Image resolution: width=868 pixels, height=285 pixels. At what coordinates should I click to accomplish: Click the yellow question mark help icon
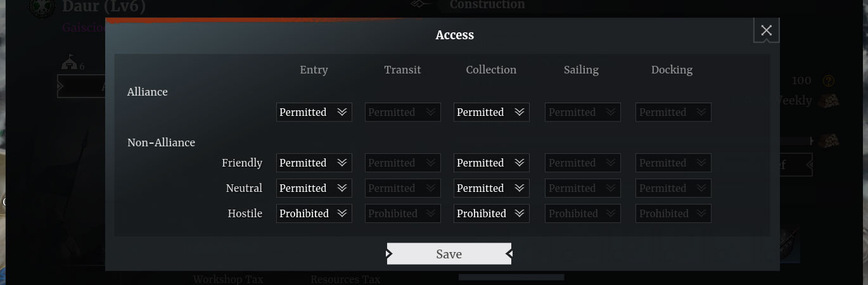pos(828,81)
